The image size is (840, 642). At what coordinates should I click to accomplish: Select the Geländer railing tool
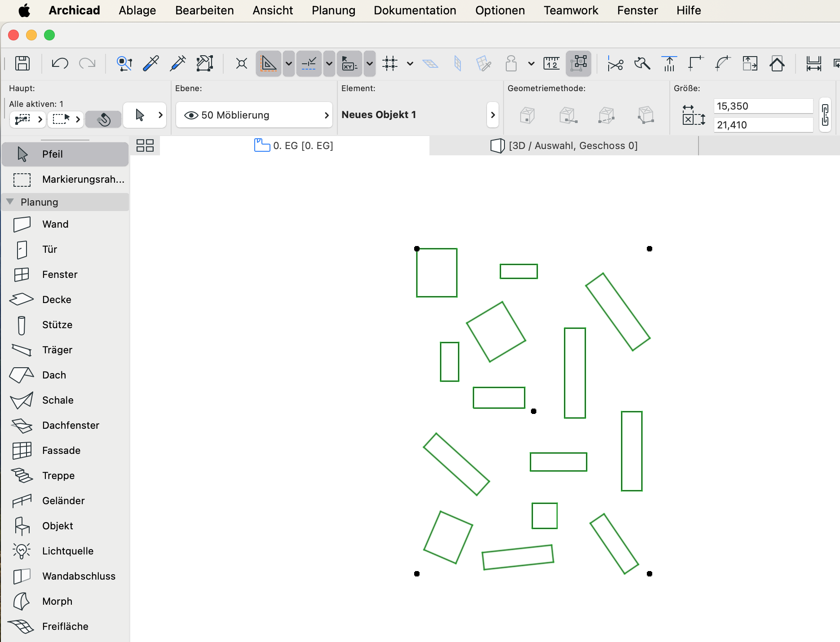tap(66, 501)
